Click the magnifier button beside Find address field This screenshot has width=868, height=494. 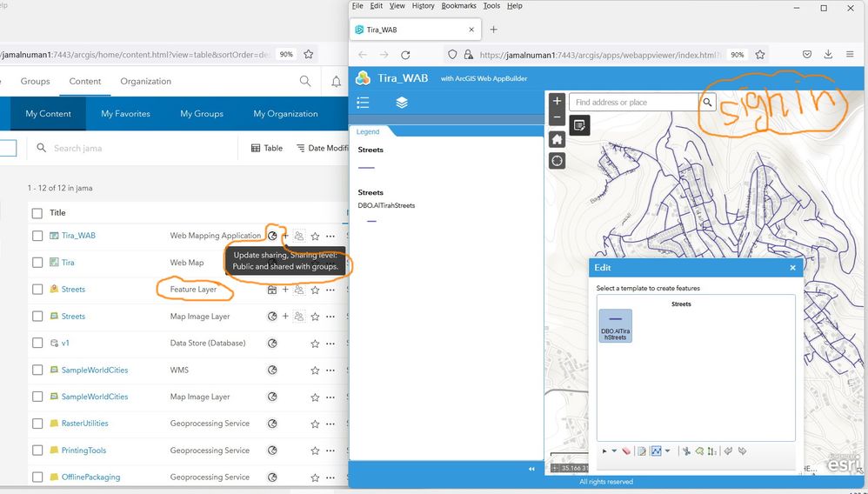(x=707, y=103)
